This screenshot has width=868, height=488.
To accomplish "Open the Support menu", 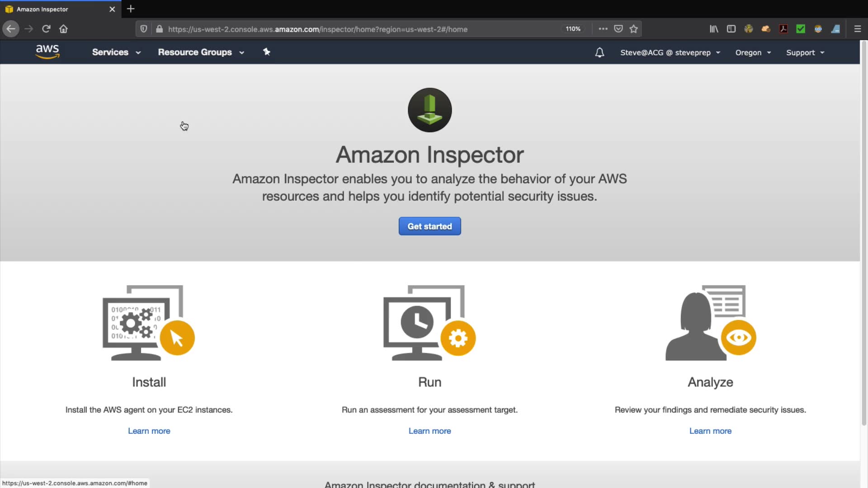I will (x=805, y=53).
